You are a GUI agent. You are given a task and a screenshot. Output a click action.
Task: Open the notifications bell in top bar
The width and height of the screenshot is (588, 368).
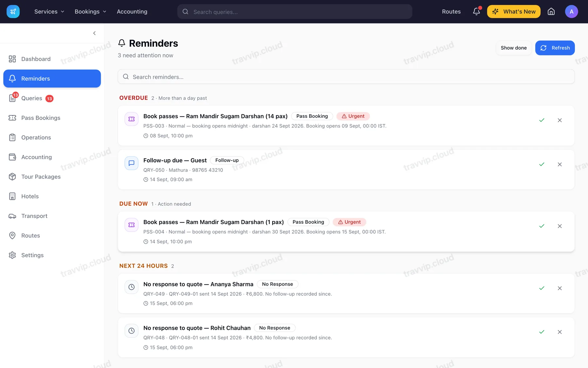[476, 11]
